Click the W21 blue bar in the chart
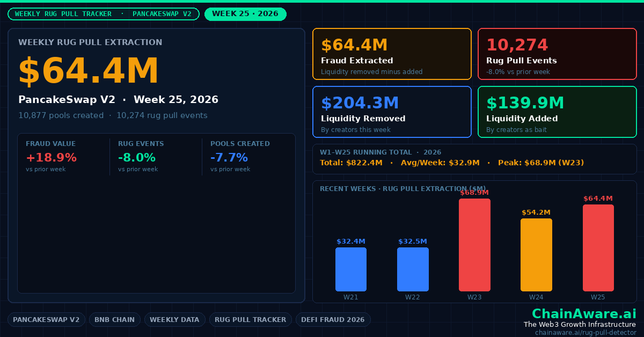This screenshot has width=644, height=337. [351, 269]
